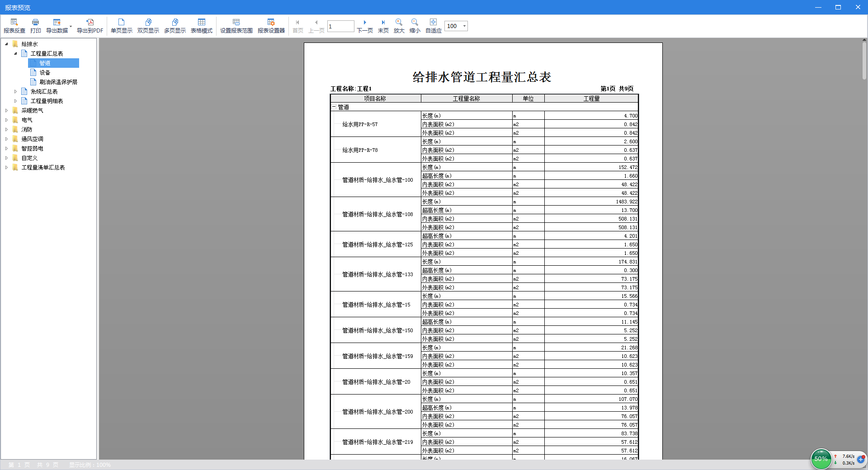The height and width of the screenshot is (470, 868).
Task: Open the zoom percentage 100 dropdown
Action: [x=464, y=26]
